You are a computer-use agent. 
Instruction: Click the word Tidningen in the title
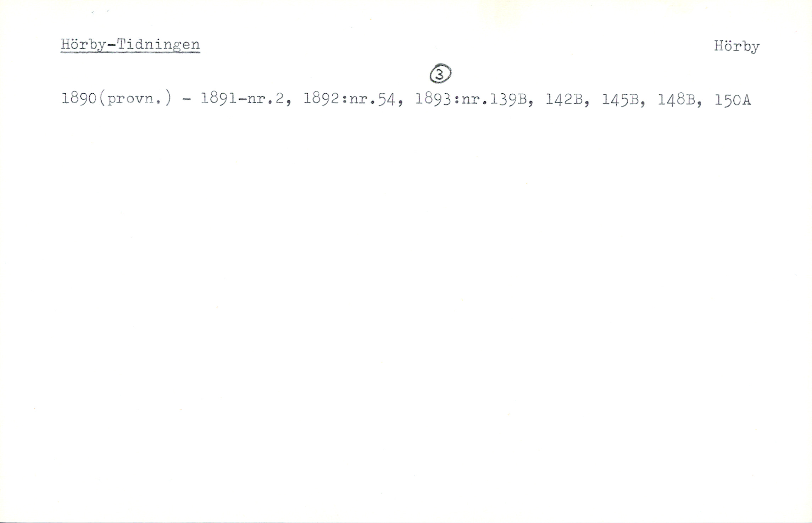(158, 45)
